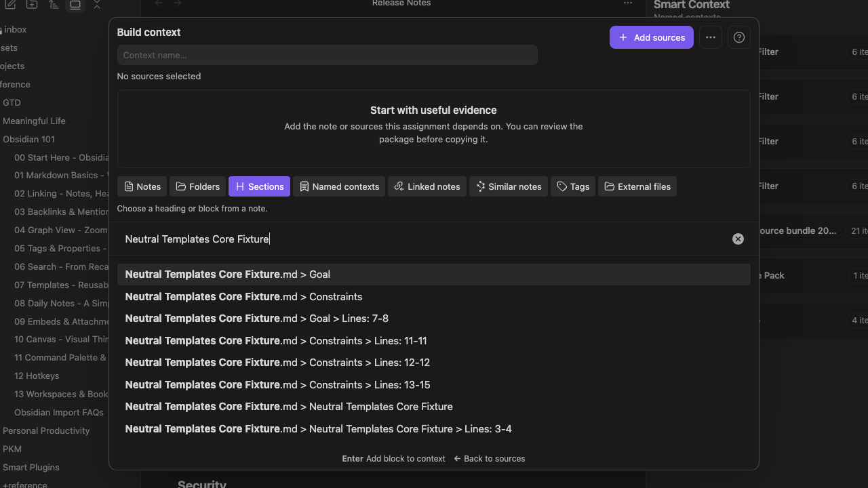Open the Release Notes more options menu
Image resolution: width=868 pixels, height=488 pixels.
click(628, 3)
